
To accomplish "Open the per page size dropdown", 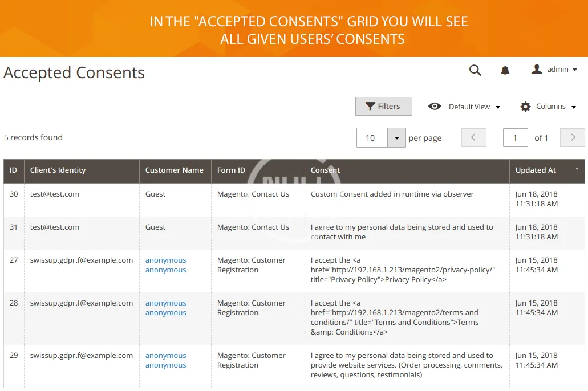I will click(396, 138).
